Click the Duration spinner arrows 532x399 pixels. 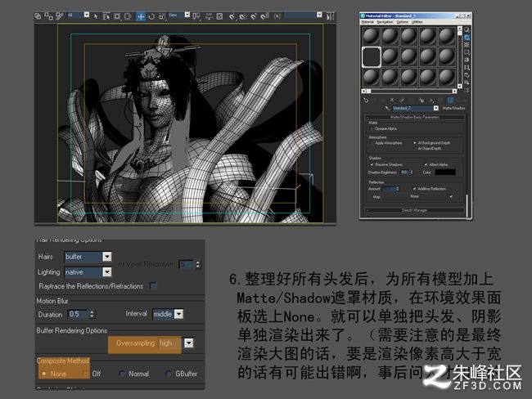pyautogui.click(x=92, y=314)
